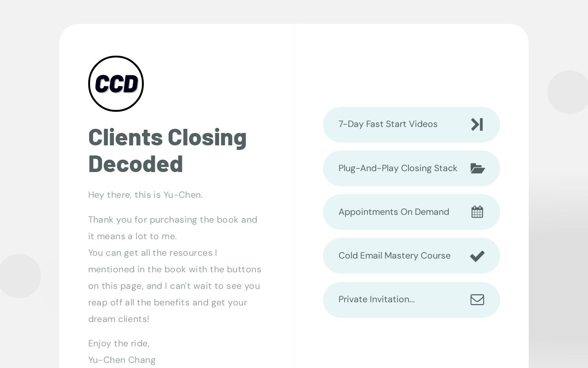This screenshot has height=368, width=588.
Task: Select the greeting text from Yu-Chen
Action: coord(145,195)
